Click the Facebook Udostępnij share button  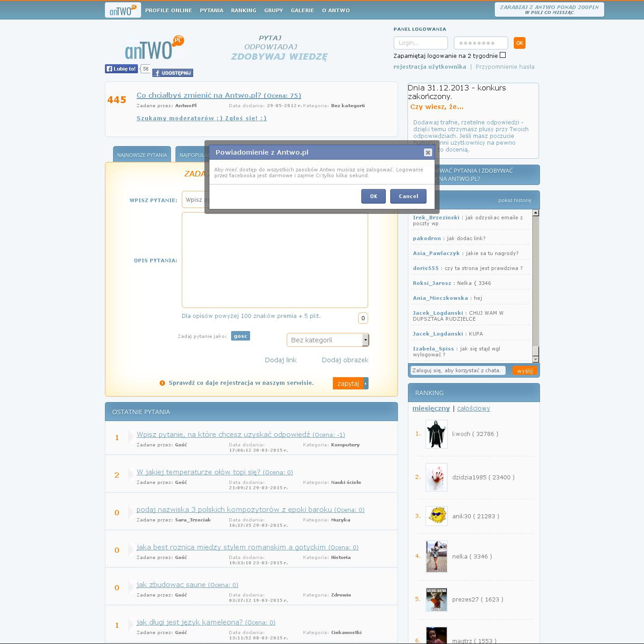pyautogui.click(x=173, y=73)
